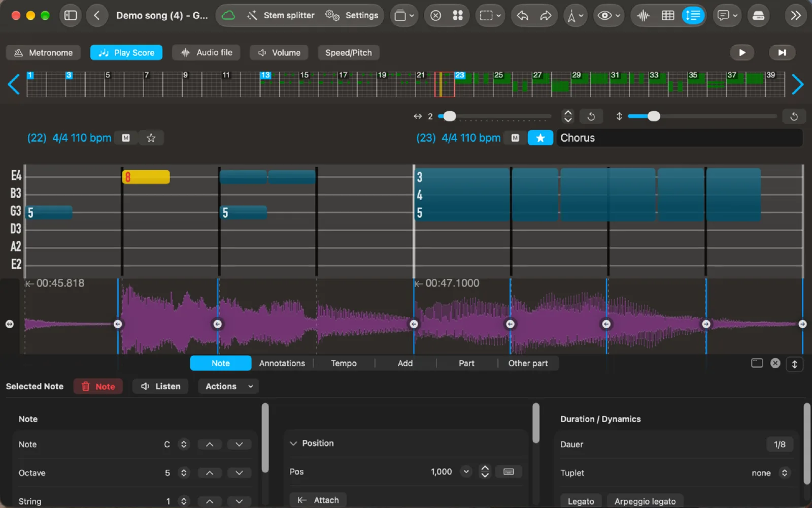Open the Other part tab
Image resolution: width=812 pixels, height=508 pixels.
click(x=528, y=363)
